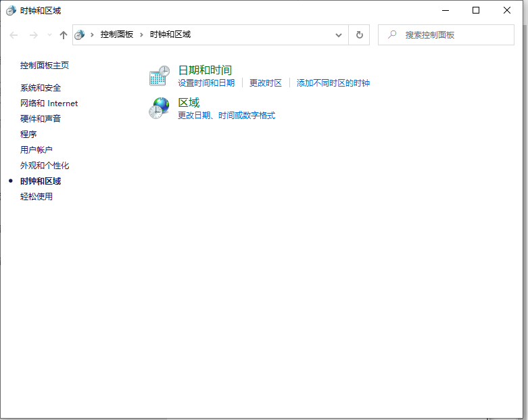Click the back arrow navigation button
528x420 pixels.
click(x=14, y=35)
